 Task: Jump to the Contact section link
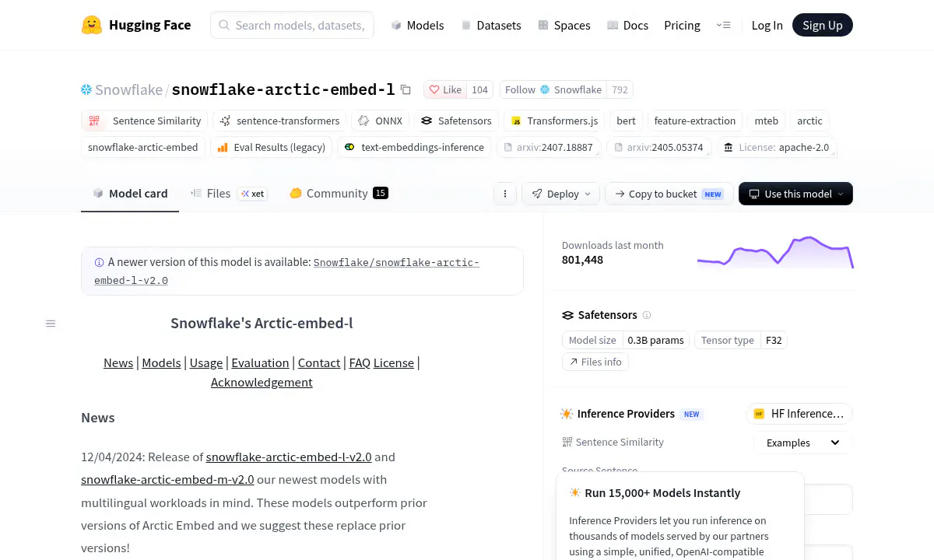[x=319, y=362]
